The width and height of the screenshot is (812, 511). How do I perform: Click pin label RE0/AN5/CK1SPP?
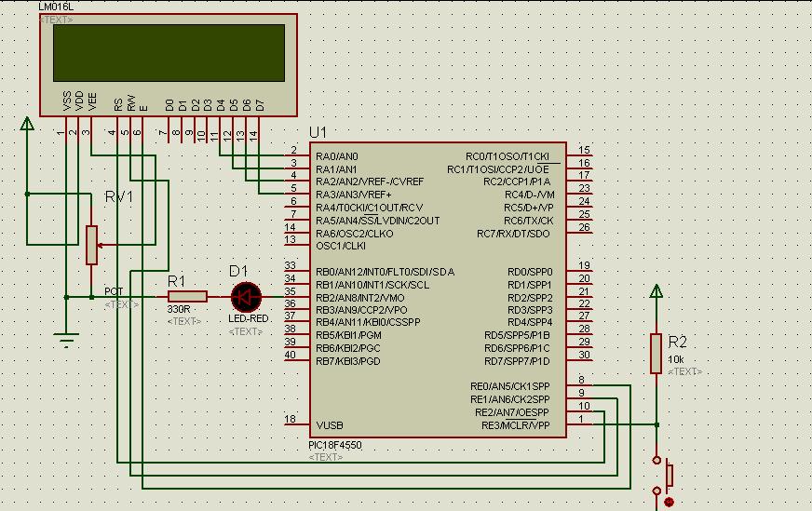pyautogui.click(x=510, y=386)
